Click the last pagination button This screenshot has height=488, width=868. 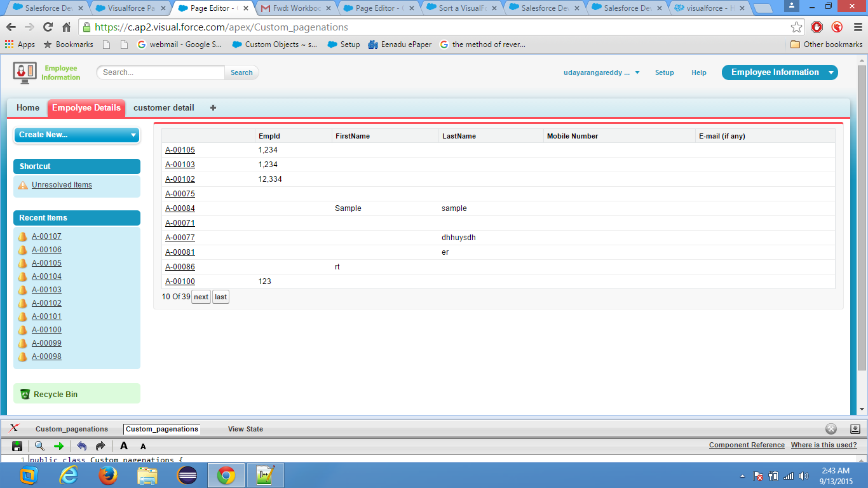pyautogui.click(x=220, y=297)
